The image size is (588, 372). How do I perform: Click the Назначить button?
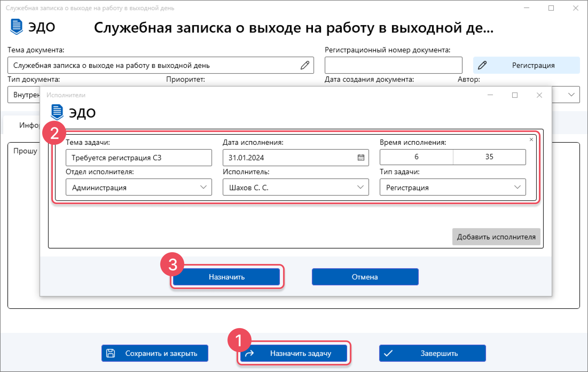pos(227,277)
